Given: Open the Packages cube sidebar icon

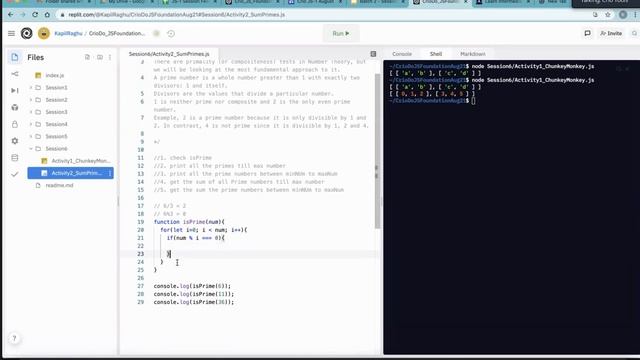Looking at the screenshot, I should click(15, 107).
